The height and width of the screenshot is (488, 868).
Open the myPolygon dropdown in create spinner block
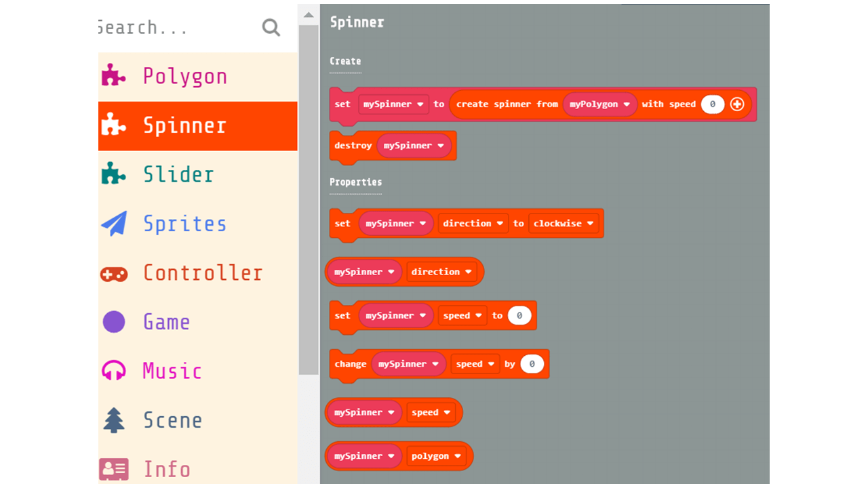pyautogui.click(x=599, y=104)
